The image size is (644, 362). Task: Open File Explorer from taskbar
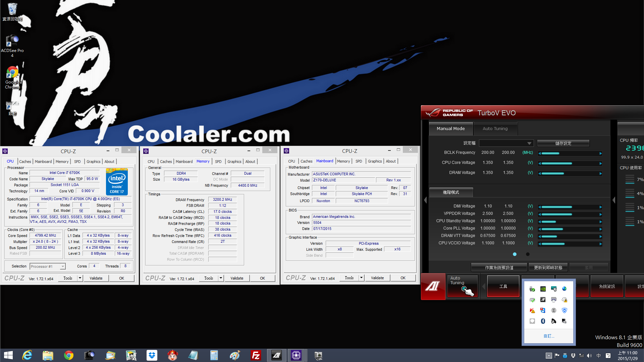[48, 355]
